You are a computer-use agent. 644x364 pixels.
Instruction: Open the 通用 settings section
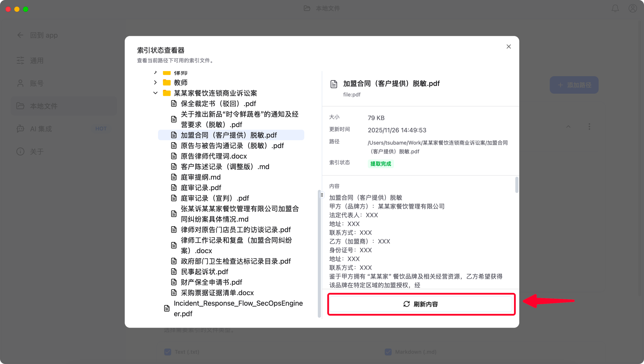tap(37, 60)
